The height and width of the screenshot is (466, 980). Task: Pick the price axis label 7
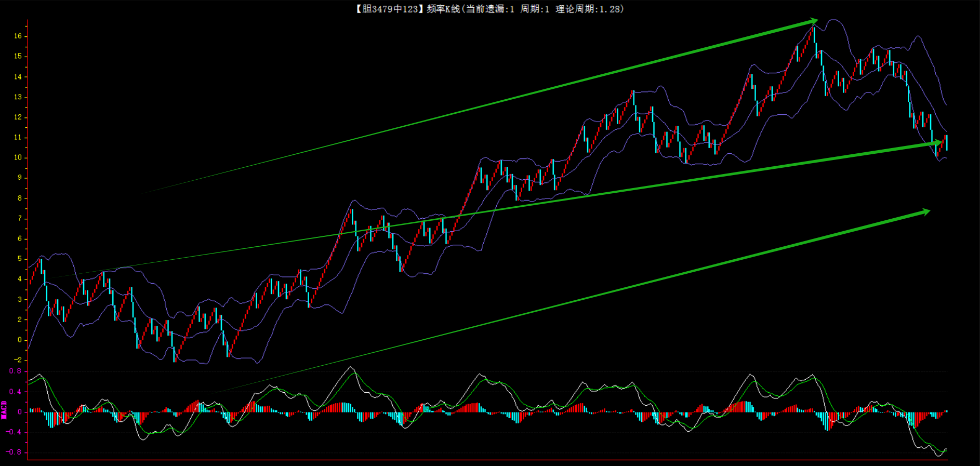[20, 218]
